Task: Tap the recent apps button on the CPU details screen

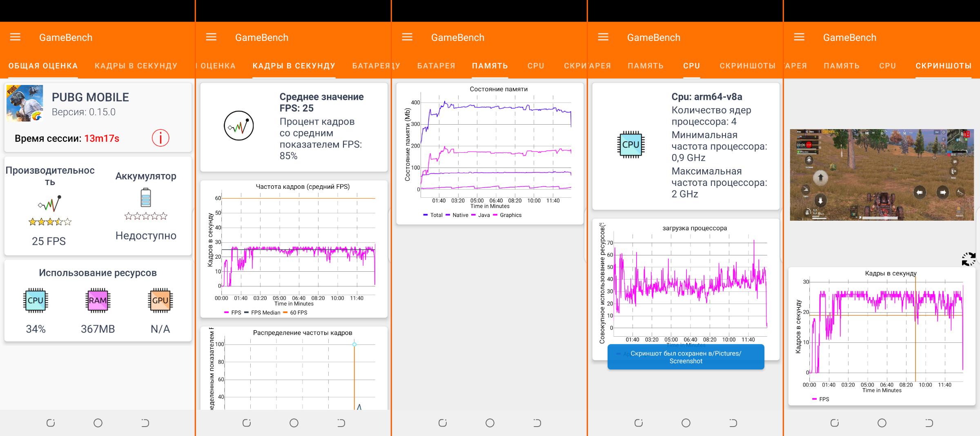Action: (639, 423)
